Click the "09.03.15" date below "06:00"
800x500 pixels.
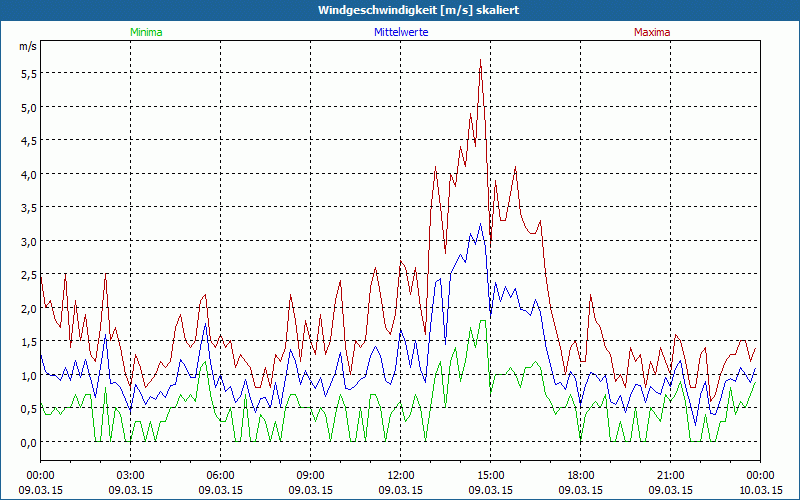tap(220, 490)
